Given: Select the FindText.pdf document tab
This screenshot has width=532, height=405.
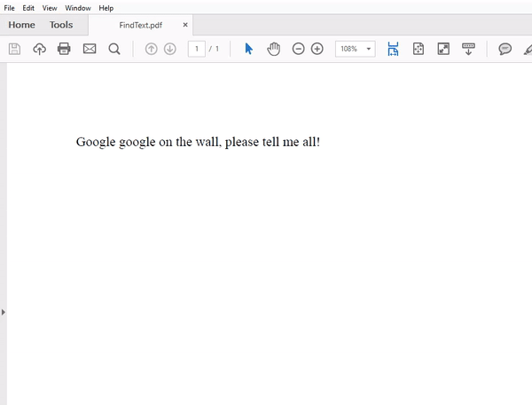Looking at the screenshot, I should pos(140,25).
